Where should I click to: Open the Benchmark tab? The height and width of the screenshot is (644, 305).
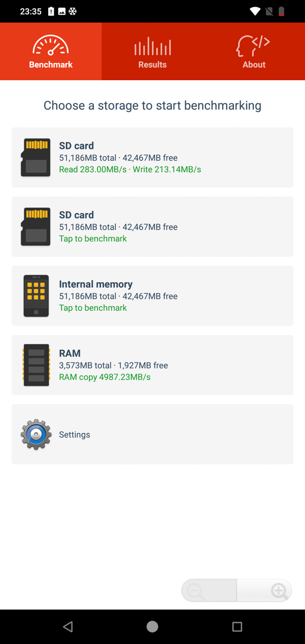tap(50, 52)
